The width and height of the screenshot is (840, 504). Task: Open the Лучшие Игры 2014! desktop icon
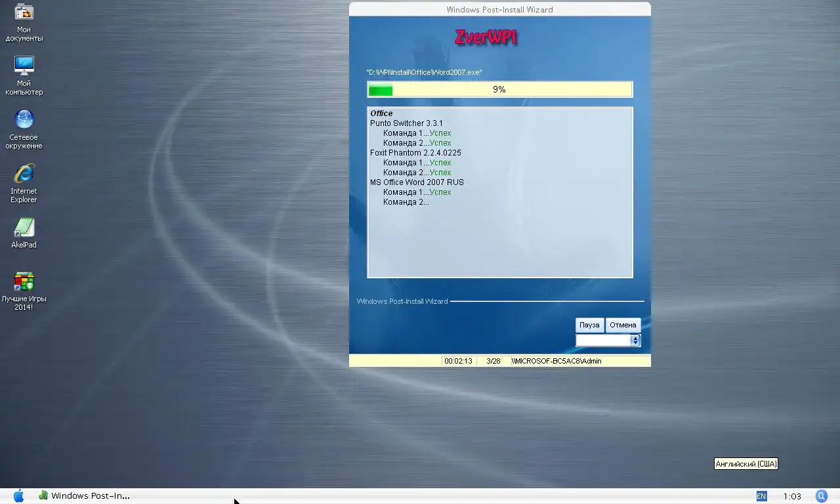click(x=24, y=291)
